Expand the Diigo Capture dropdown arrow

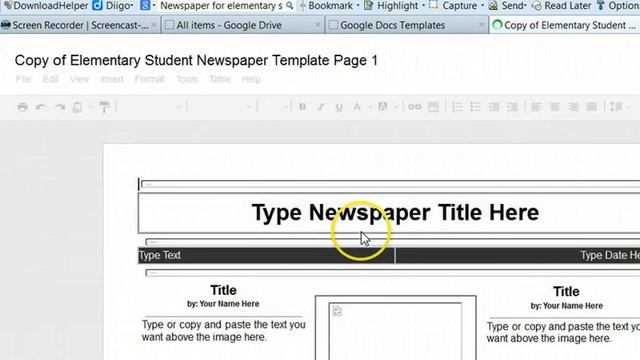[482, 6]
